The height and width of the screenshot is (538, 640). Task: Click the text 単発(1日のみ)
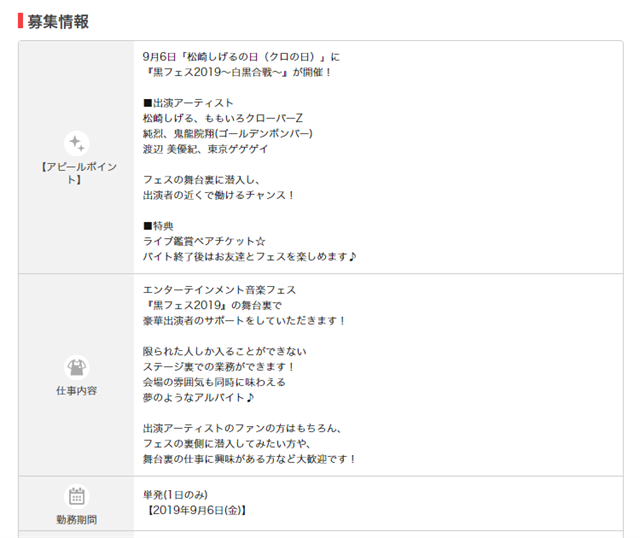coord(175,495)
